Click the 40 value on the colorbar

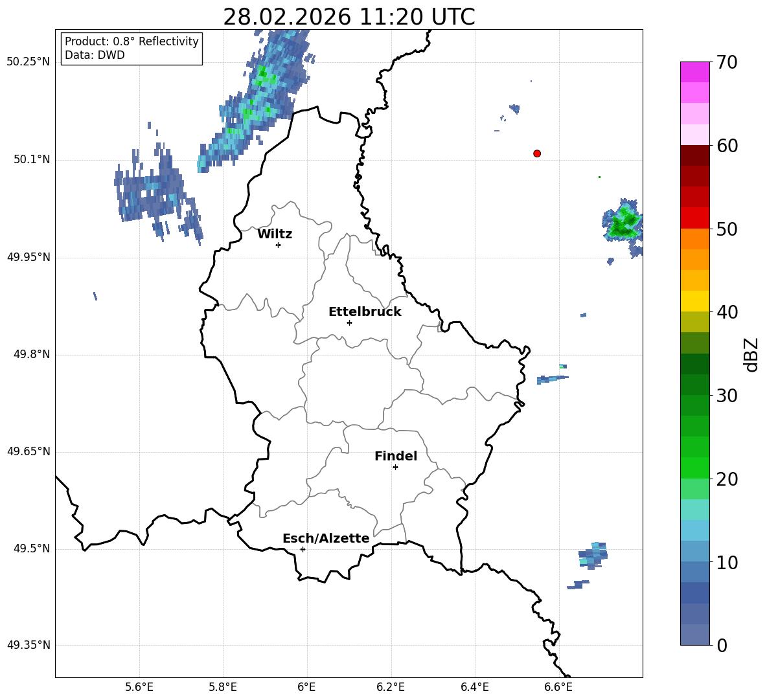coord(727,312)
